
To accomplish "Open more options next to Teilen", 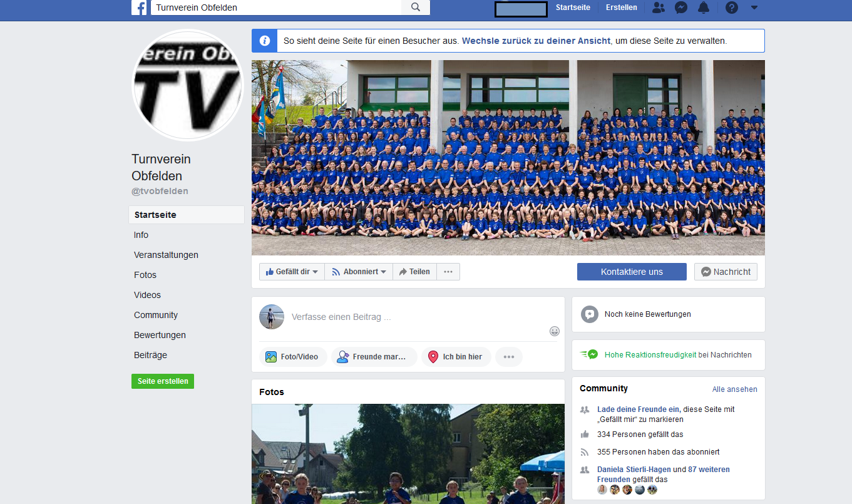I will coord(448,272).
